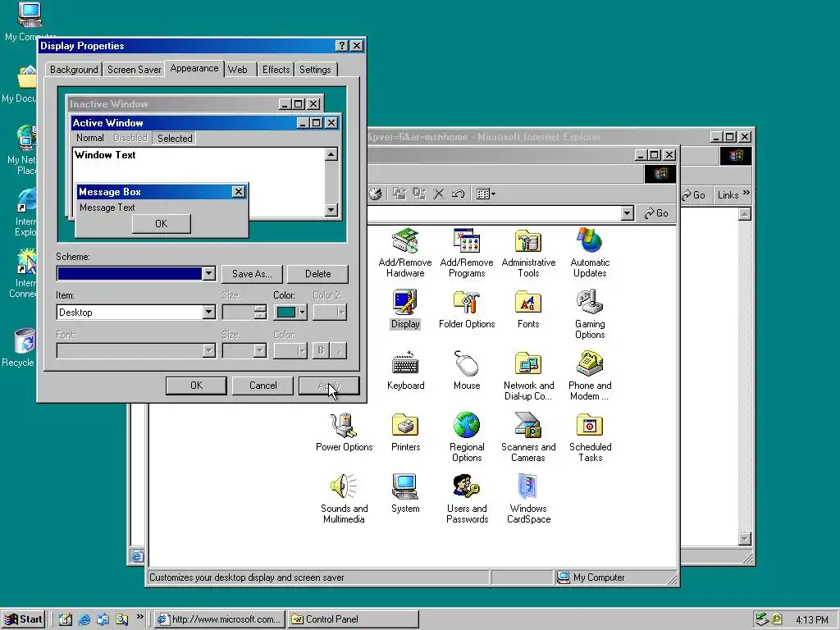
Task: Open Users and Passwords icon
Action: point(467,499)
